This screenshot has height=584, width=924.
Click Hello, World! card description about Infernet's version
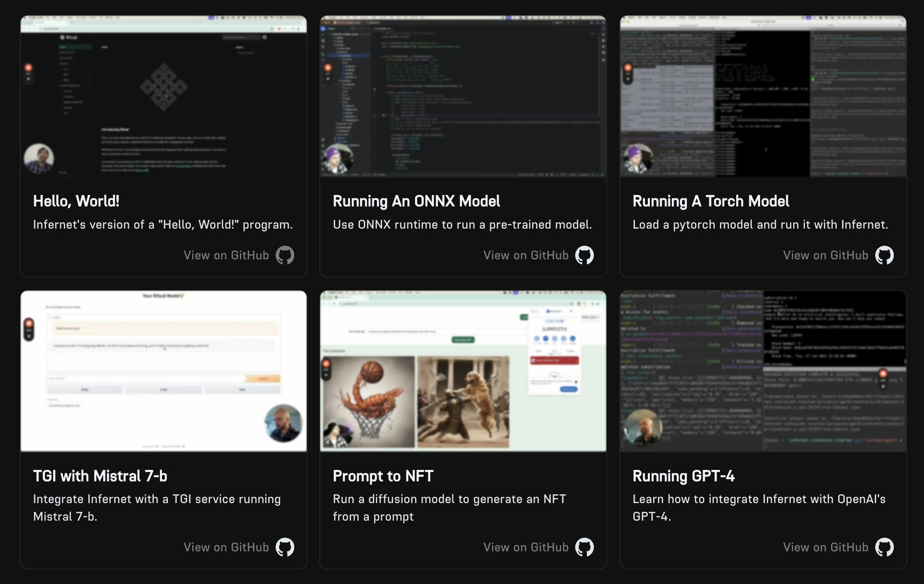[163, 224]
